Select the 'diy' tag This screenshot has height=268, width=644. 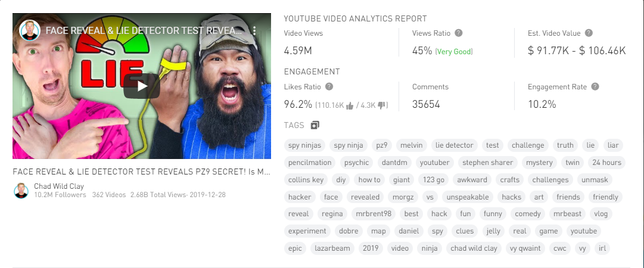pyautogui.click(x=341, y=179)
